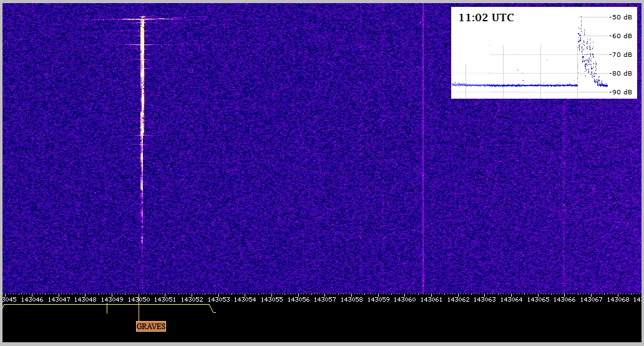Click the 143067 frequency tick label

[x=592, y=300]
